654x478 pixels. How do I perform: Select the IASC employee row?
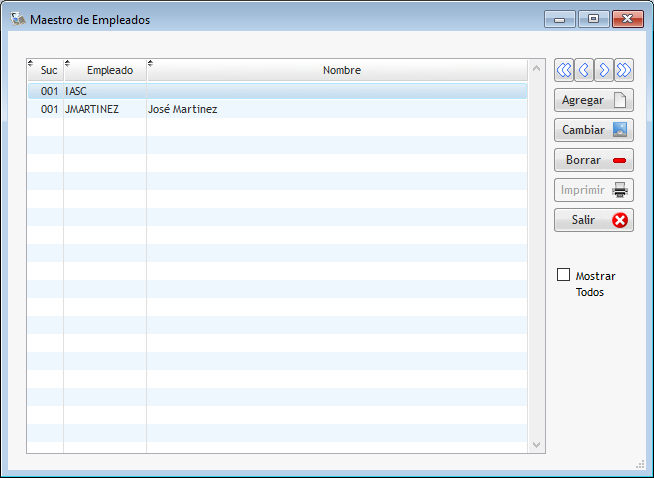(x=277, y=91)
